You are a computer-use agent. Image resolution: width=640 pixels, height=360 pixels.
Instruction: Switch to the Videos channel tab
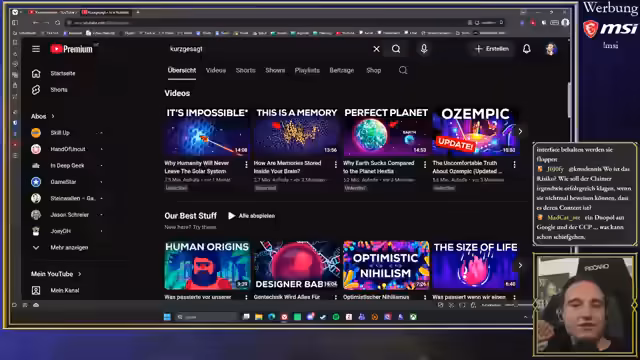(216, 70)
